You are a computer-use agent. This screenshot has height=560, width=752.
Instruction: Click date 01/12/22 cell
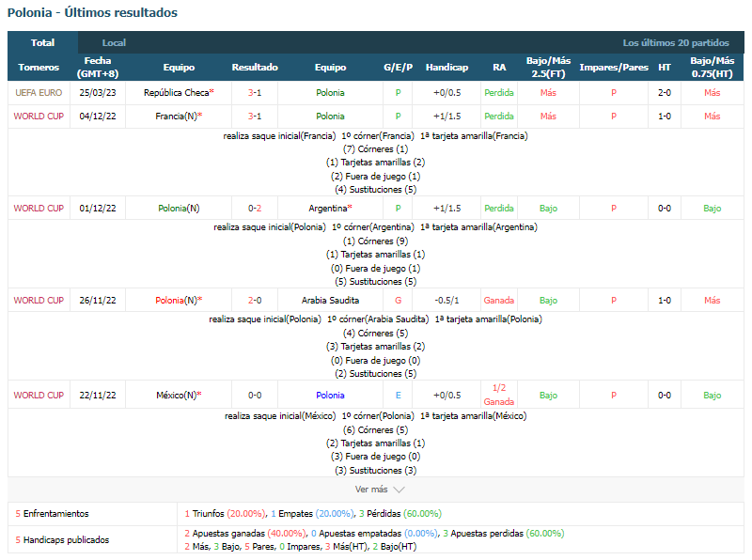pyautogui.click(x=98, y=208)
